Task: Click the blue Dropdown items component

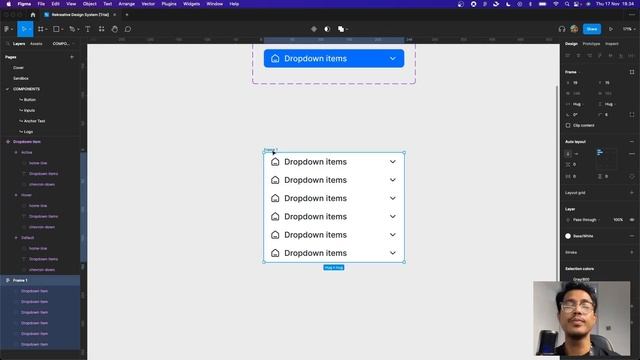Action: [x=334, y=58]
